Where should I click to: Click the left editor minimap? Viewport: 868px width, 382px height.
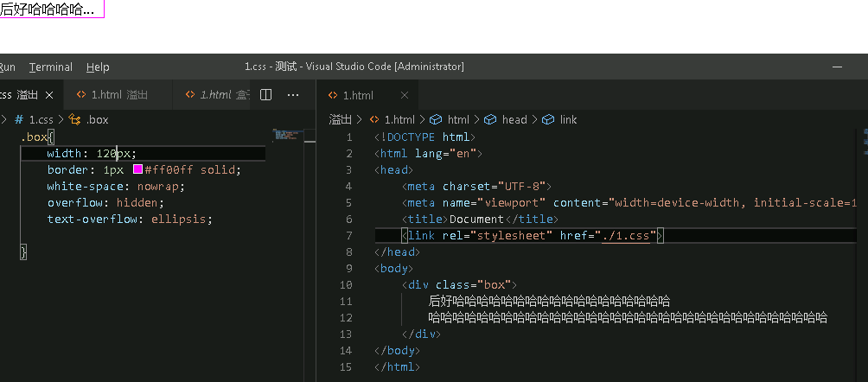[288, 136]
